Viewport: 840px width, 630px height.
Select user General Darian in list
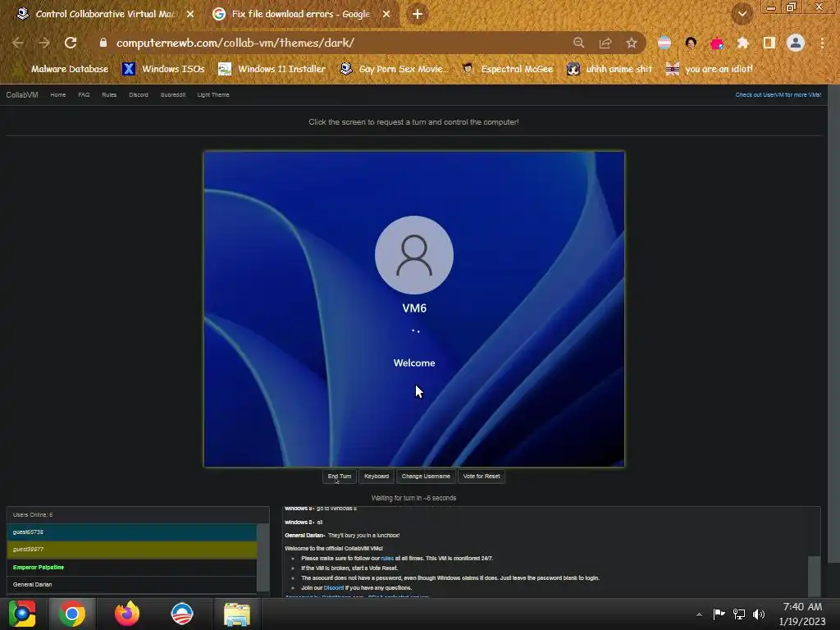click(132, 584)
